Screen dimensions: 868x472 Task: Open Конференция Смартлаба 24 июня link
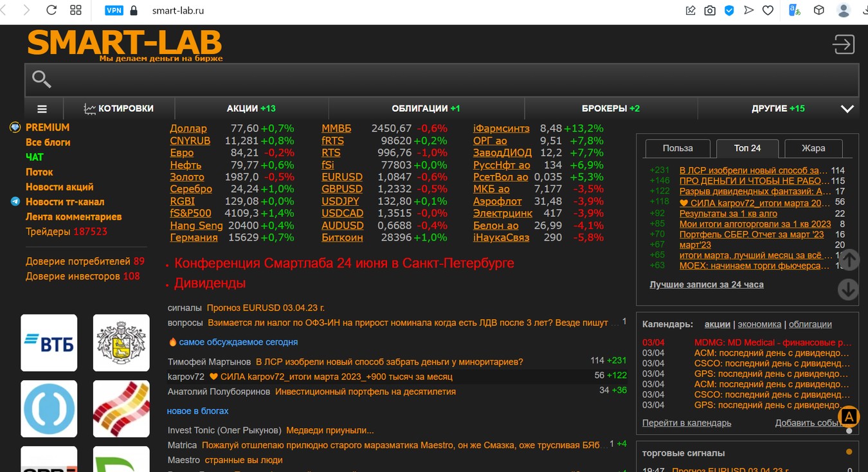(x=344, y=263)
